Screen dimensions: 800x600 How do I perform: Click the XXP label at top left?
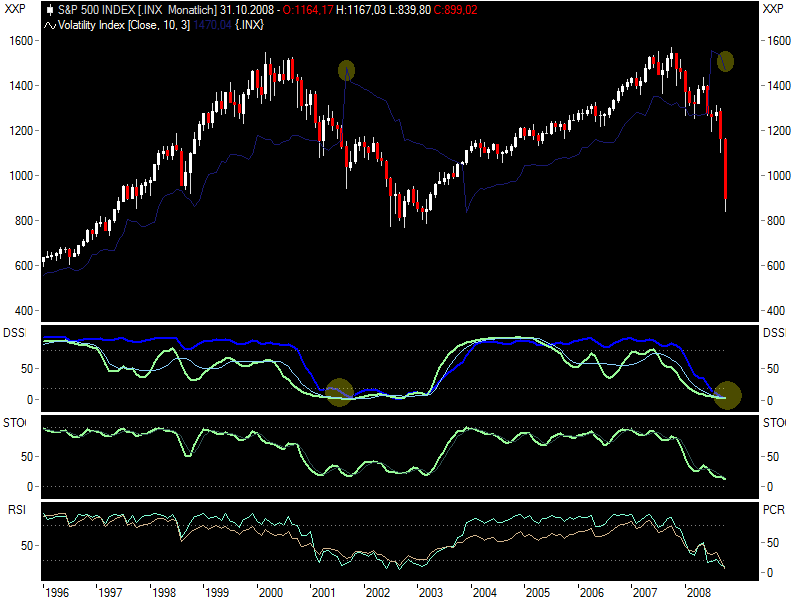[15, 9]
